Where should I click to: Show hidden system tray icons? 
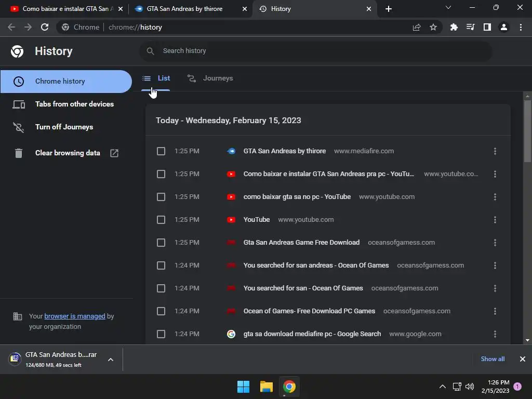click(443, 387)
